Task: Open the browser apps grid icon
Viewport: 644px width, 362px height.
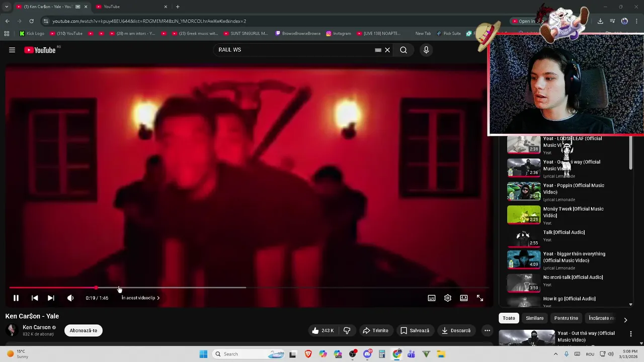Action: (x=7, y=34)
